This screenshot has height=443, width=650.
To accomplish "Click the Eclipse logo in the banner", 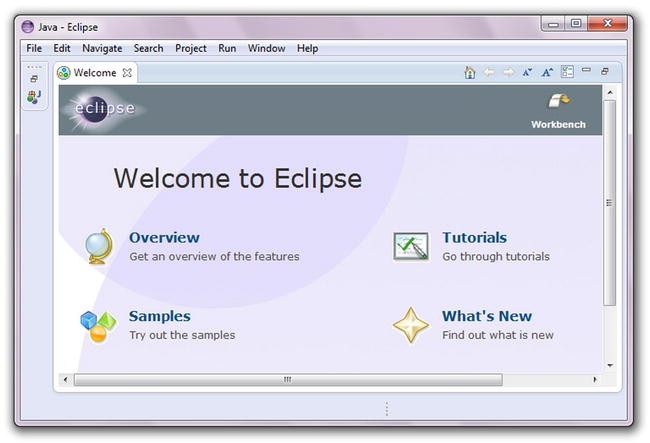I will 104,109.
